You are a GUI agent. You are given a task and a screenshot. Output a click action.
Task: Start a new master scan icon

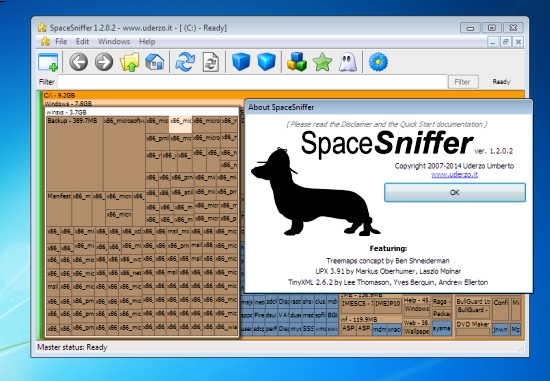click(x=185, y=62)
